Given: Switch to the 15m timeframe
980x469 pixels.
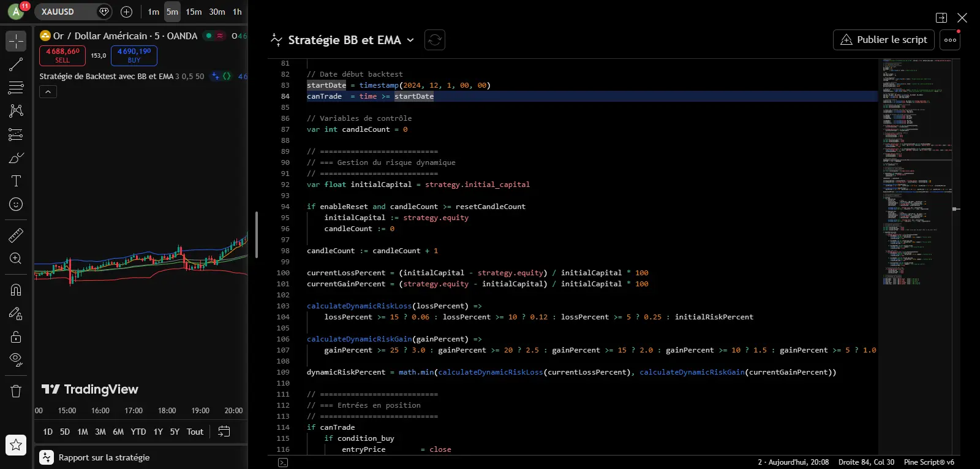Looking at the screenshot, I should point(194,12).
